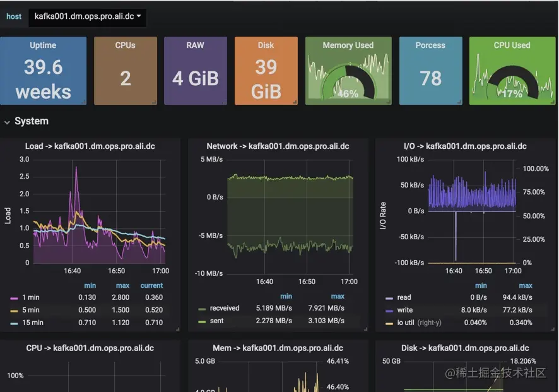559x392 pixels.
Task: Click the Porcess value 78
Action: (x=431, y=78)
